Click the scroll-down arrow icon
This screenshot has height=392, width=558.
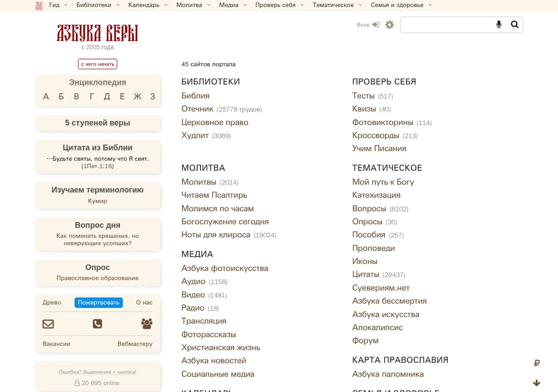click(x=537, y=383)
